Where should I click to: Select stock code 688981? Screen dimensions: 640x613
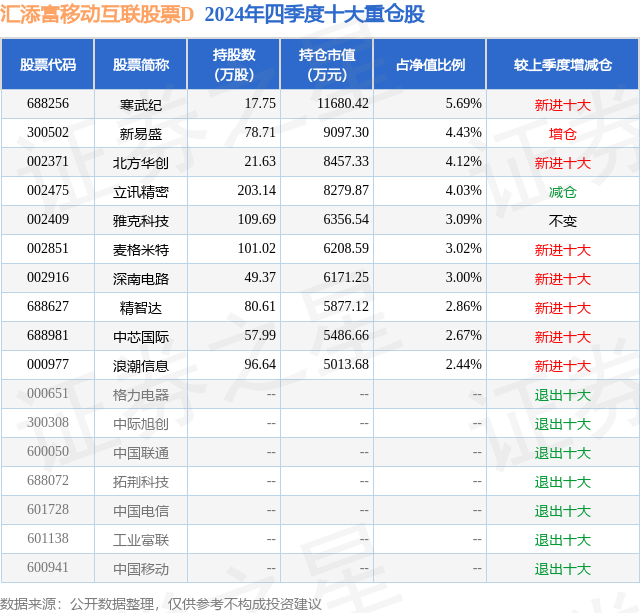point(48,335)
